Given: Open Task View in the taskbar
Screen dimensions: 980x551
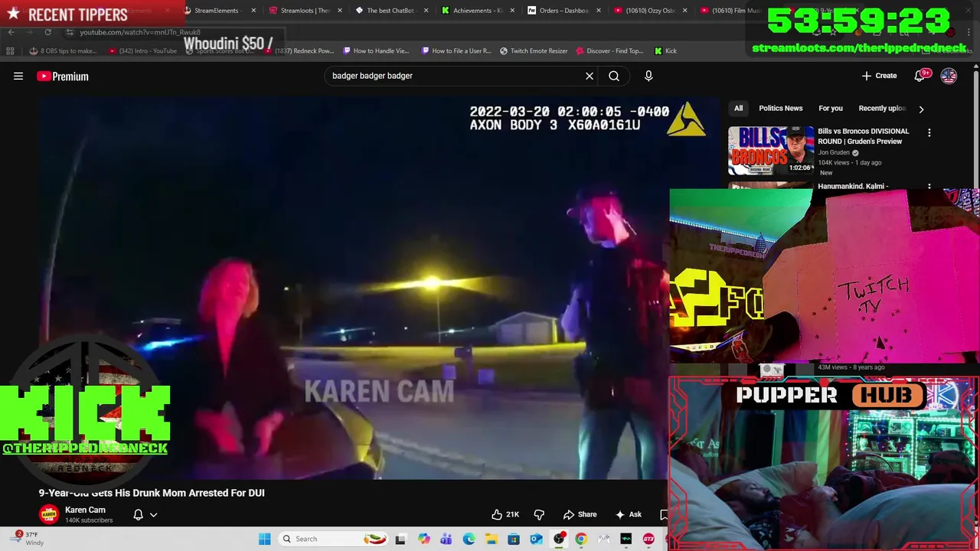Looking at the screenshot, I should pos(400,539).
